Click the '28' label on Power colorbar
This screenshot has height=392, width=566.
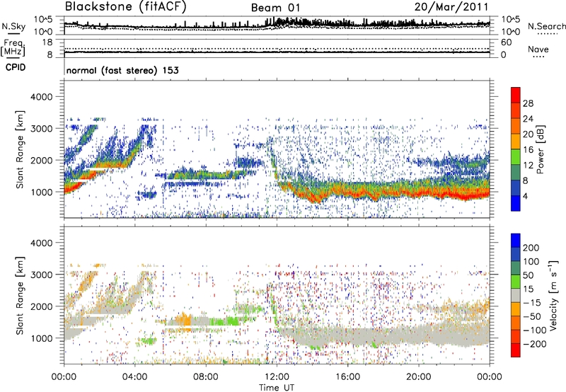[528, 103]
